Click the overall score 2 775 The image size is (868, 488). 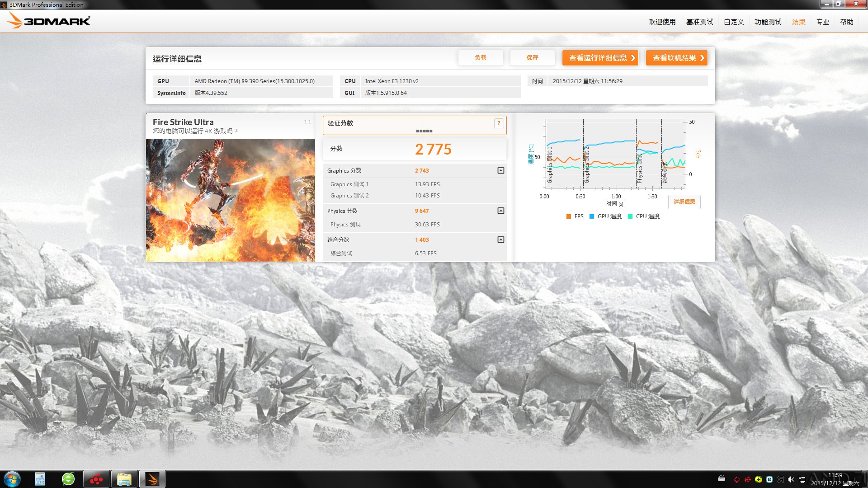(433, 149)
